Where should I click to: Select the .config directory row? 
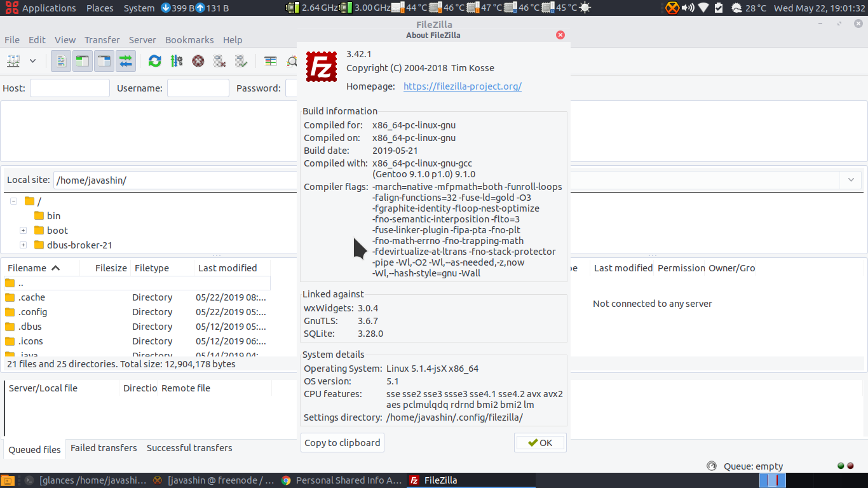pyautogui.click(x=137, y=312)
